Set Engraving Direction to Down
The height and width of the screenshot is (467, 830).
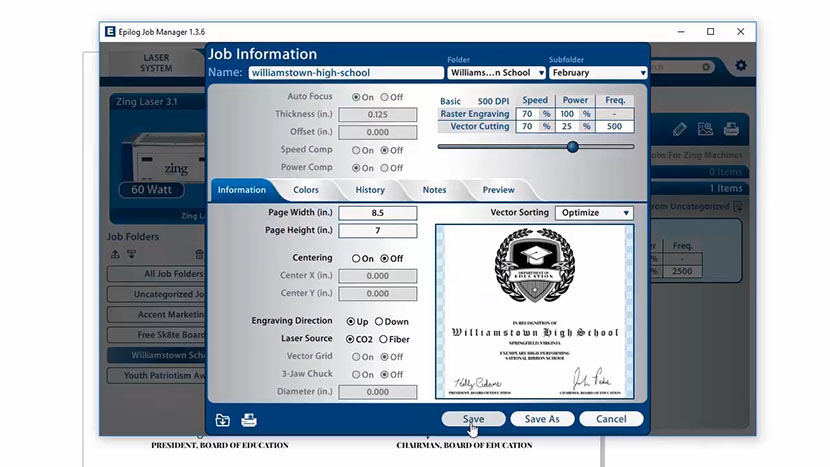[380, 322]
